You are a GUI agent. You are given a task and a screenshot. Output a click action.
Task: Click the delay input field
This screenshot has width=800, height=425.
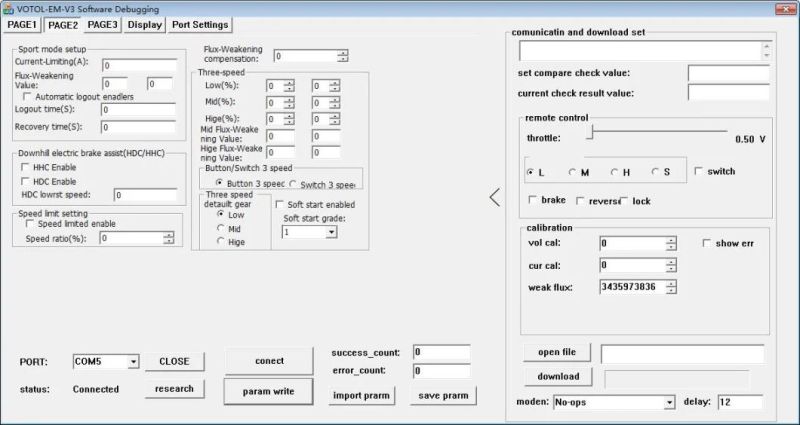click(740, 402)
